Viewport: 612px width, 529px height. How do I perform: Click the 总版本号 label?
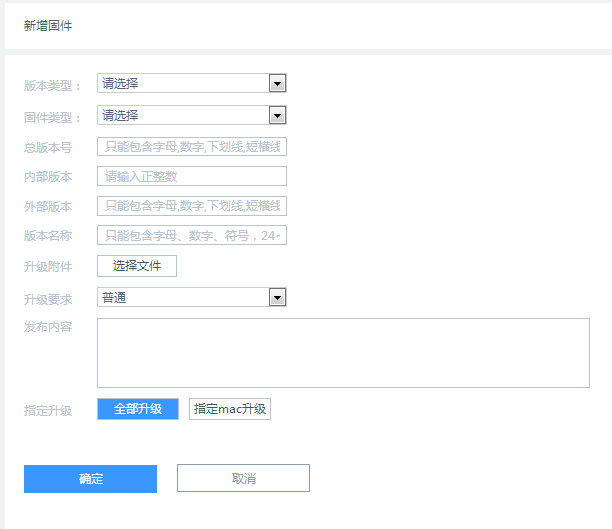[48, 148]
